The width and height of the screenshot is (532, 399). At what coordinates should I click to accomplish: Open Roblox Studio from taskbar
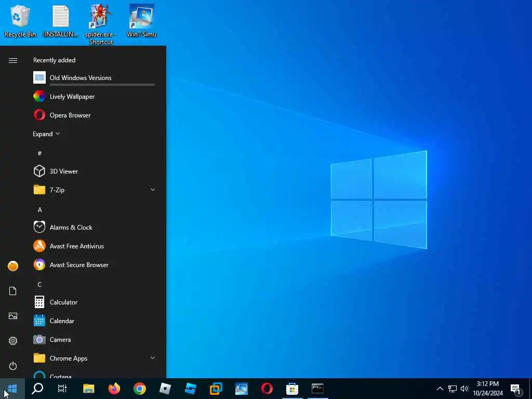pos(190,389)
